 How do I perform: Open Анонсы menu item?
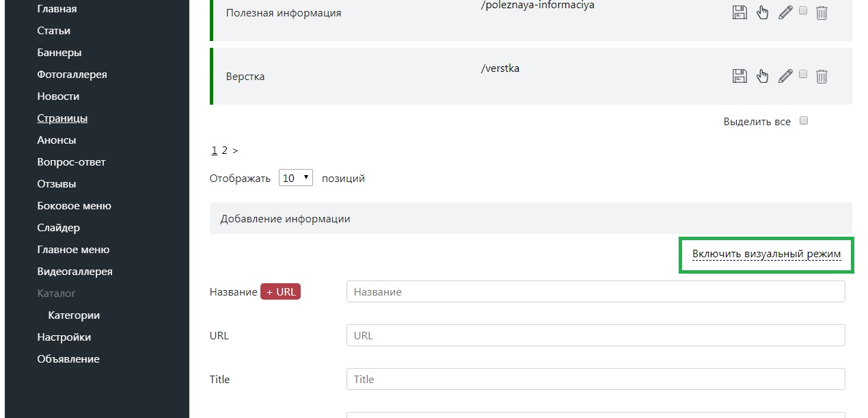coord(57,140)
